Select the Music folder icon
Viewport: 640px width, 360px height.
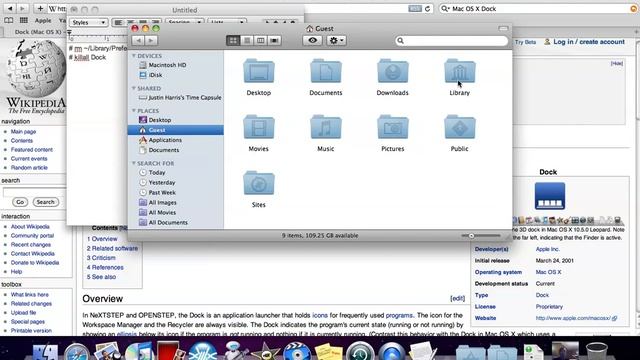click(326, 128)
